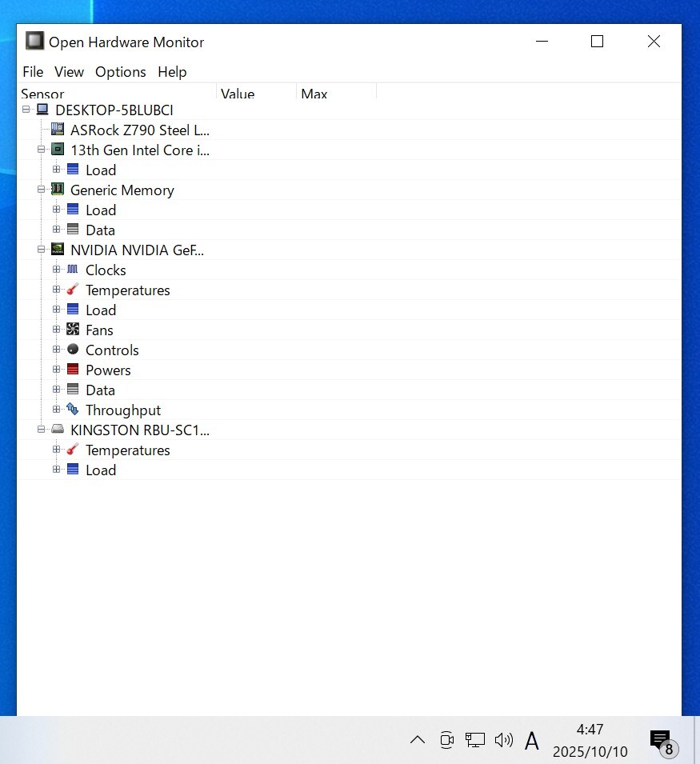Image resolution: width=700 pixels, height=764 pixels.
Task: Select the NVIDIA NVIDIA GeF... label
Action: (137, 250)
